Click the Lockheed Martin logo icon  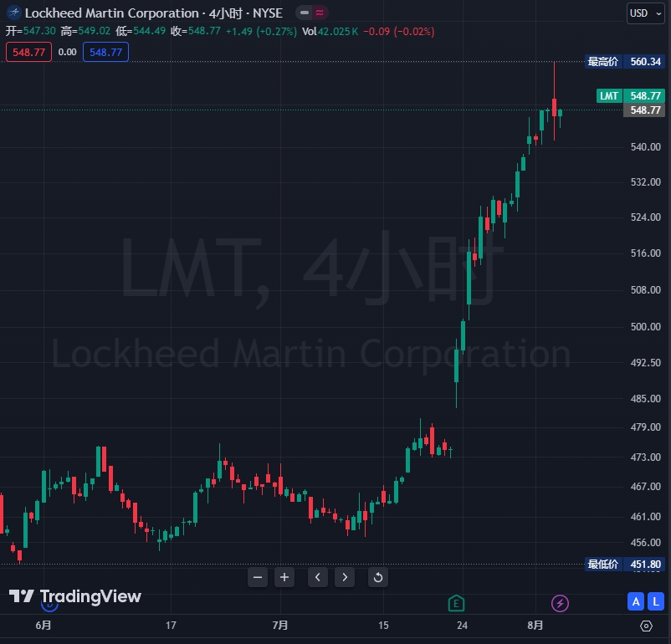point(13,13)
